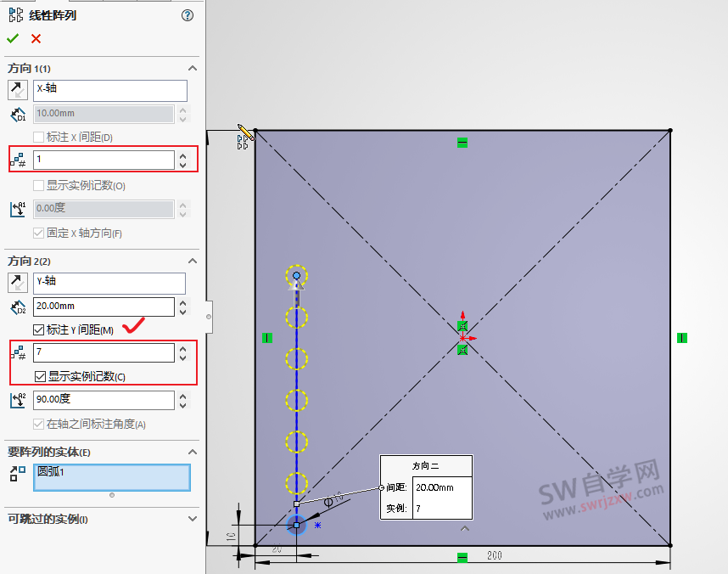The image size is (728, 574).
Task: Increase Direction 2 instance count with stepper arrow
Action: (x=184, y=348)
